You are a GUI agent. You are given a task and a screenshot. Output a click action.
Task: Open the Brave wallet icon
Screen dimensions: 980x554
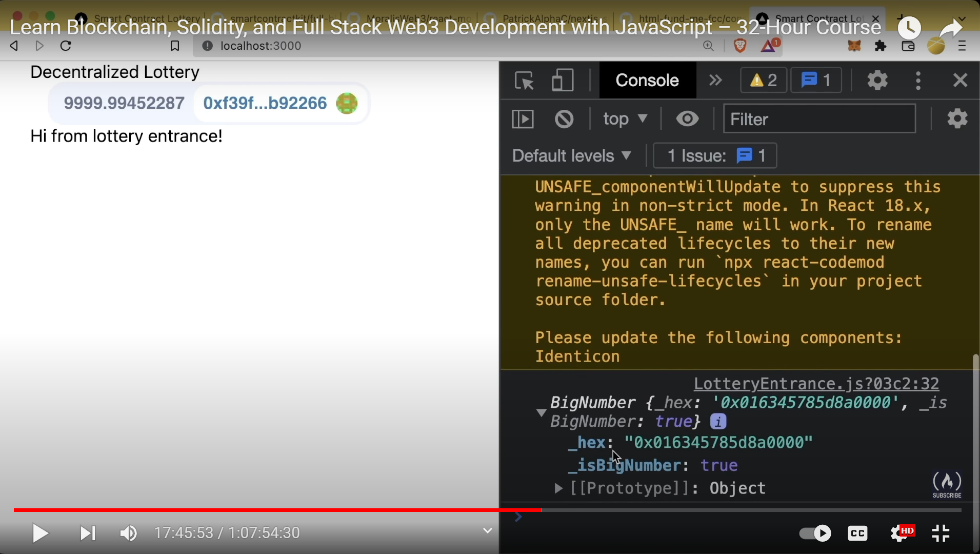(908, 46)
